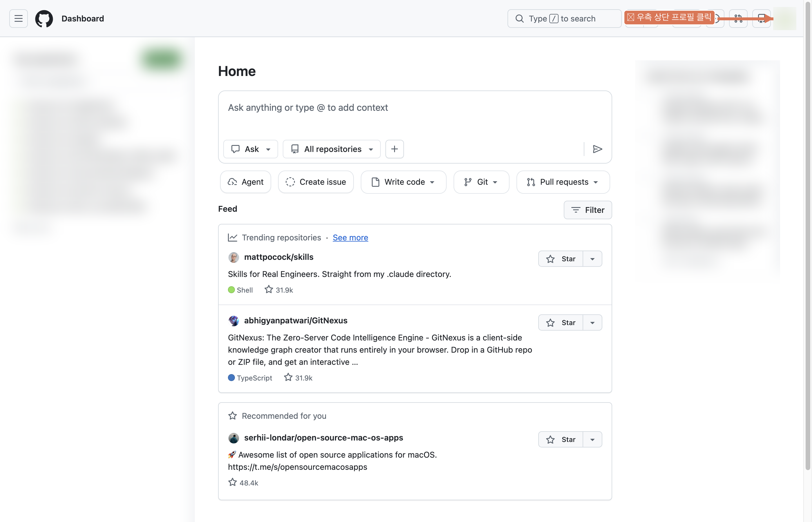
Task: Follow the See more trending link
Action: point(350,238)
